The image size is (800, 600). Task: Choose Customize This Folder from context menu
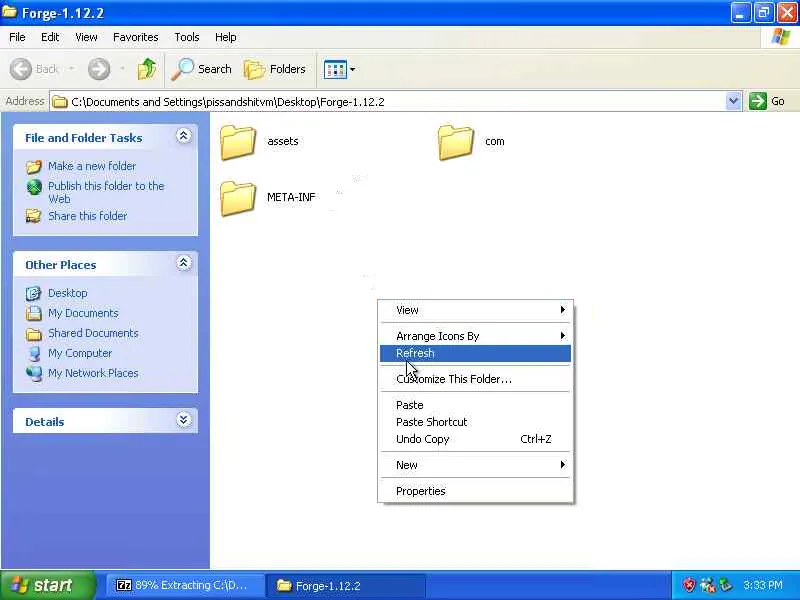click(x=476, y=380)
